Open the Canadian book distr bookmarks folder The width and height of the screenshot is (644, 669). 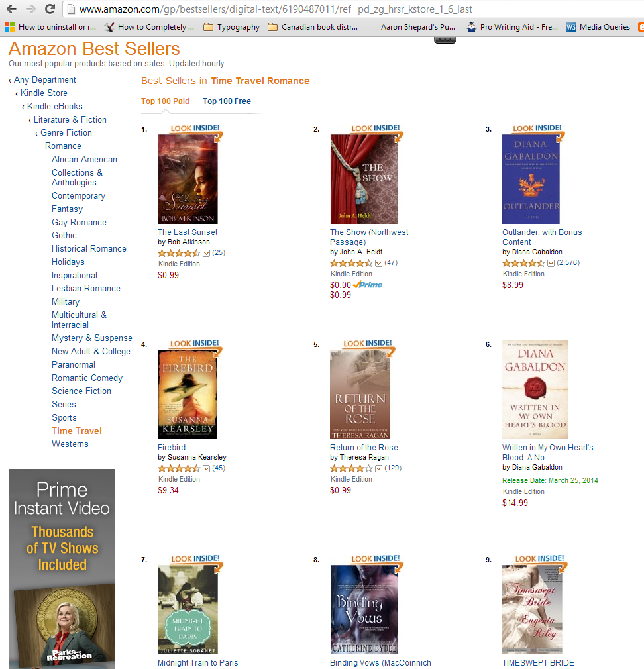pos(313,27)
